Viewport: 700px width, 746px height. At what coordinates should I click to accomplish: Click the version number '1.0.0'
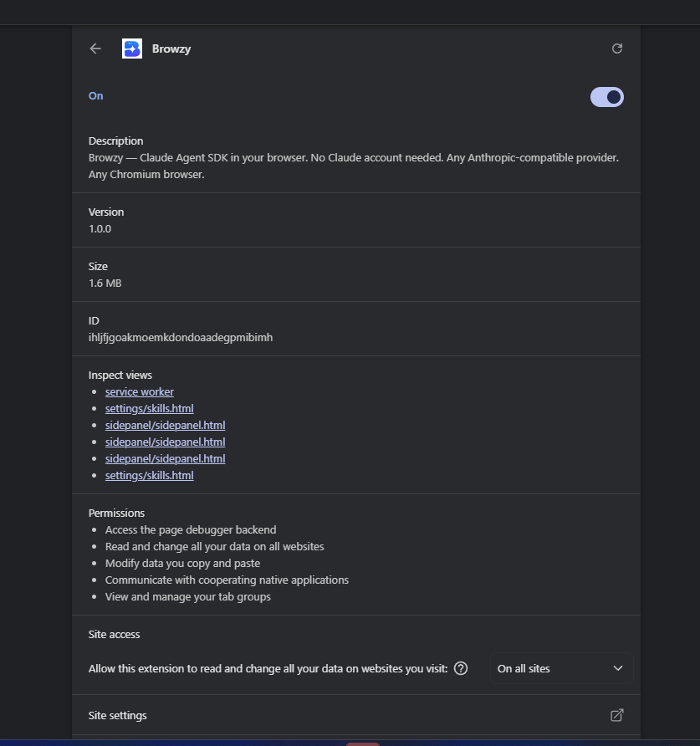pos(100,229)
